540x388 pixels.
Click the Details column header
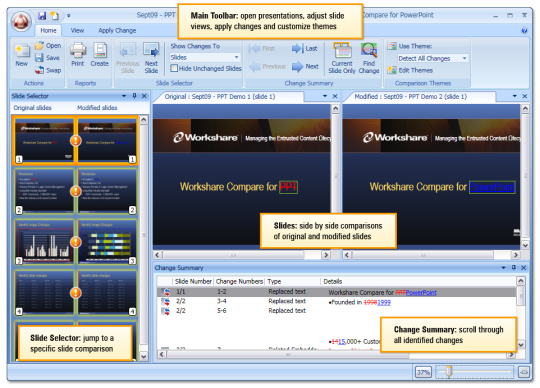(418, 281)
